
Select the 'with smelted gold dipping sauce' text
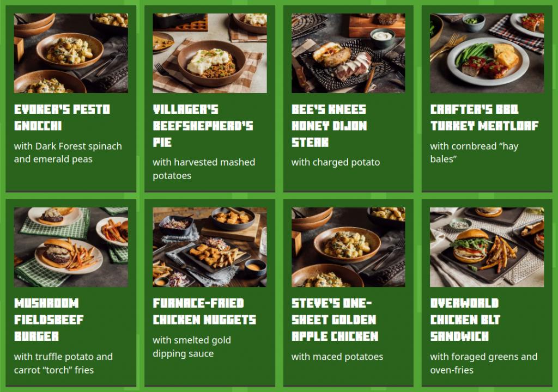192,347
